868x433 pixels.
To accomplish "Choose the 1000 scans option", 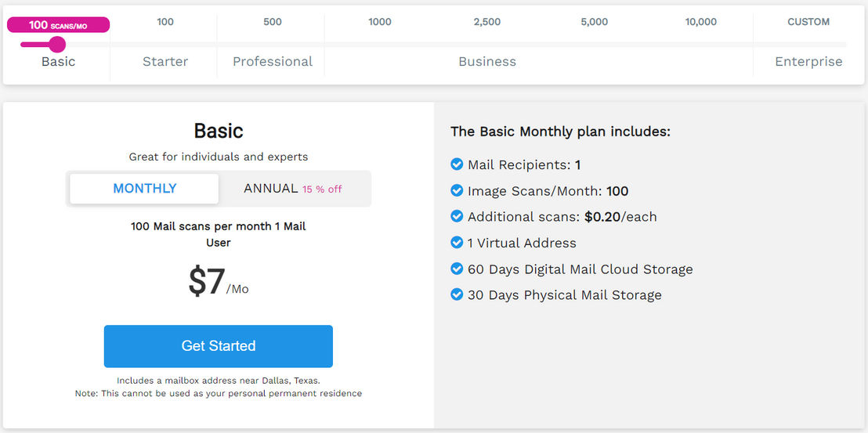I will click(x=380, y=22).
